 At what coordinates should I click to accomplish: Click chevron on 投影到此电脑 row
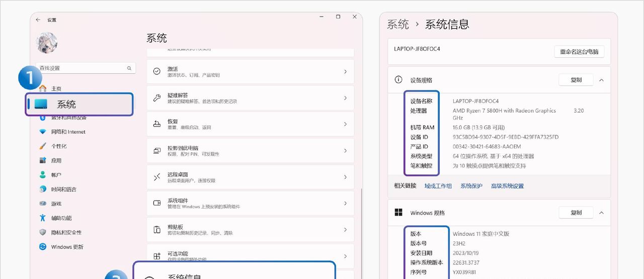click(x=345, y=151)
